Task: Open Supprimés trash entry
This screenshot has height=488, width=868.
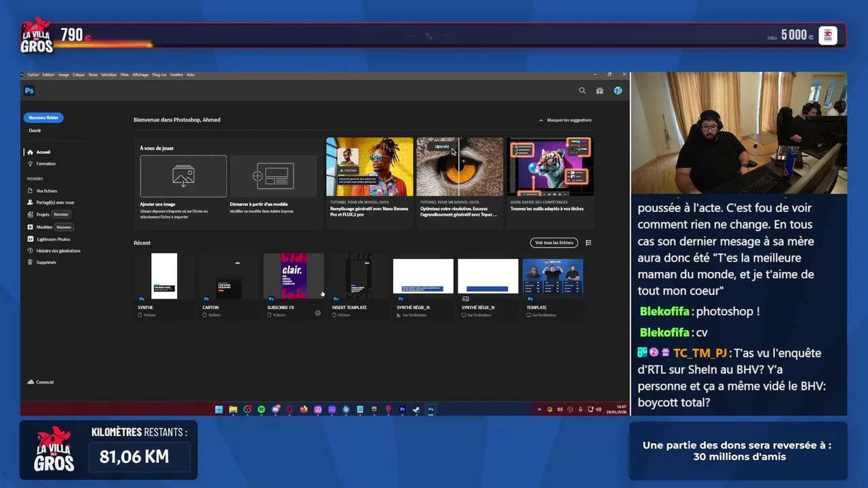Action: pos(42,262)
